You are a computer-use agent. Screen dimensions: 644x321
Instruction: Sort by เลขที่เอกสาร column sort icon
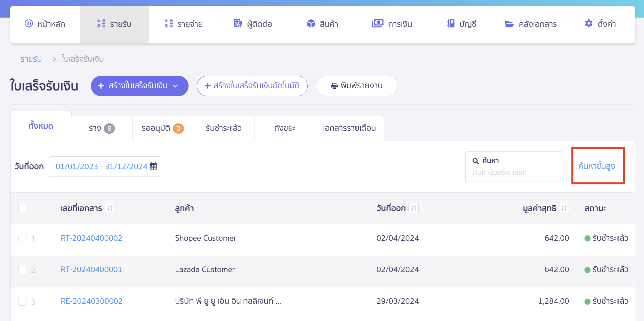(x=110, y=208)
